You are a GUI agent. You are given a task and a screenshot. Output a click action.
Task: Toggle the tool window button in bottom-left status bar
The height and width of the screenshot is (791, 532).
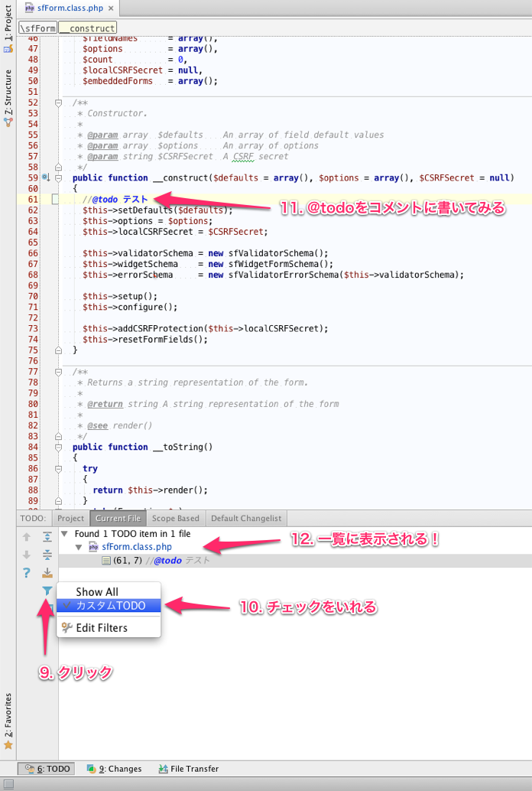tap(8, 783)
